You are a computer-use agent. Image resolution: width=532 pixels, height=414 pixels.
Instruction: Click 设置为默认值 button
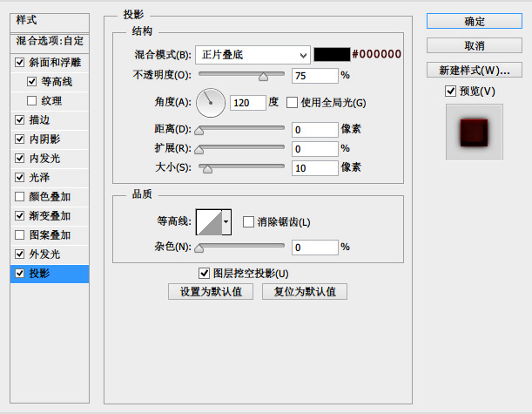coord(211,292)
